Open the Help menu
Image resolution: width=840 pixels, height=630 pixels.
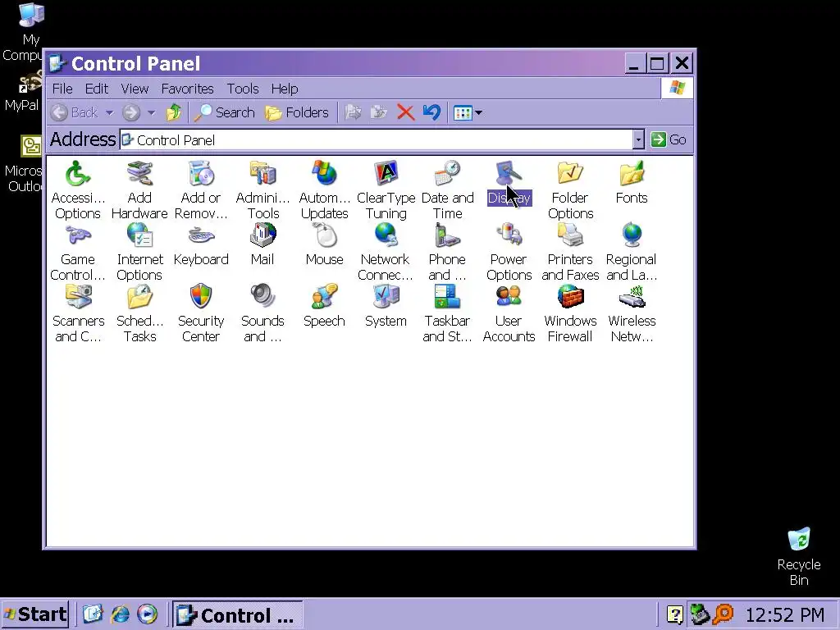[x=285, y=89]
